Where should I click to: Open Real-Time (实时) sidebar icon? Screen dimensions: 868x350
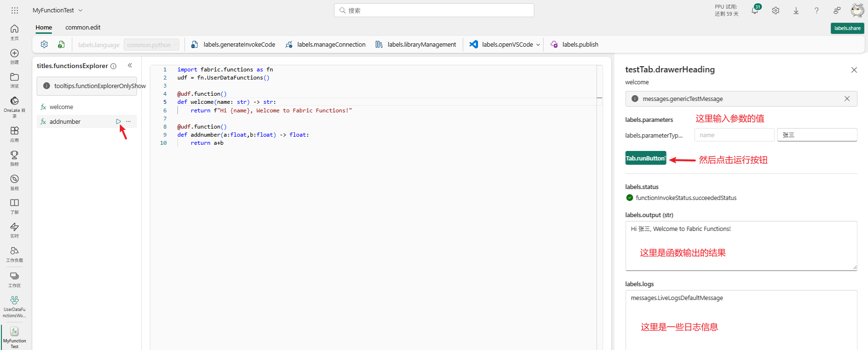point(15,230)
